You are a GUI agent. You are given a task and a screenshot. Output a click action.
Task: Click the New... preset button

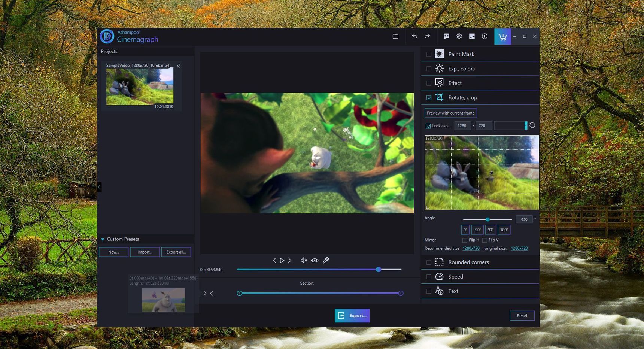(x=113, y=252)
